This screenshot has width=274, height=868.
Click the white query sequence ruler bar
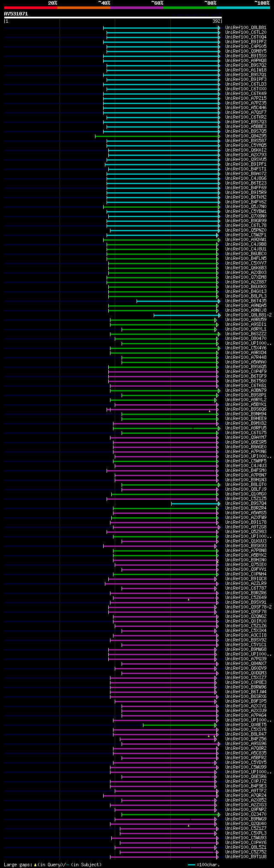point(113,18)
